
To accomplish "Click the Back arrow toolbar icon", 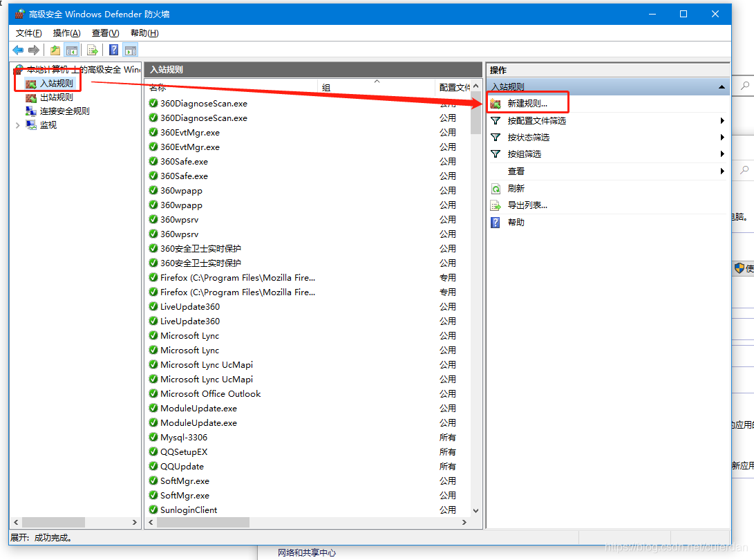I will pos(18,50).
